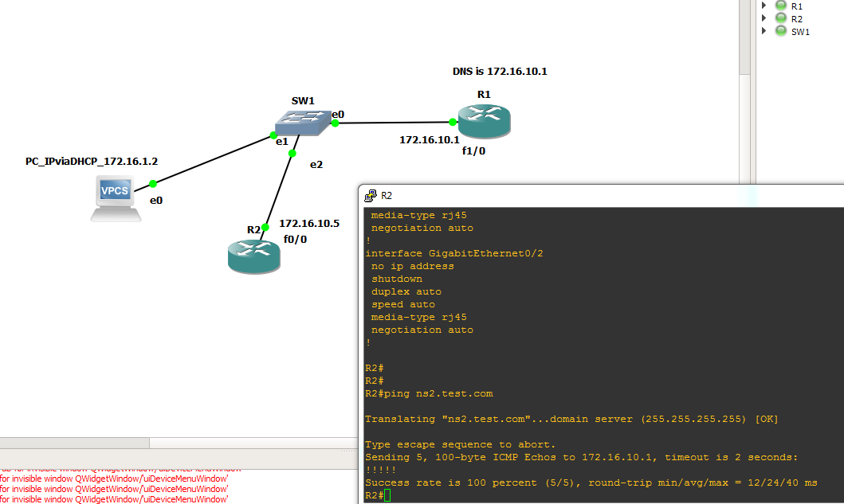Select the R2 router icon on the canvas
This screenshot has height=504, width=844.
[x=253, y=255]
